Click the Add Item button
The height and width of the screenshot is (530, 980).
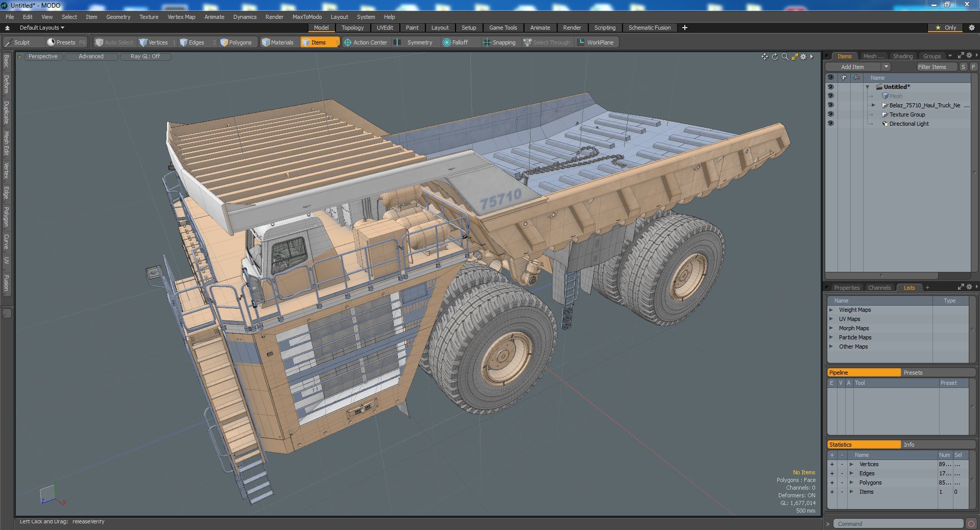coord(852,67)
